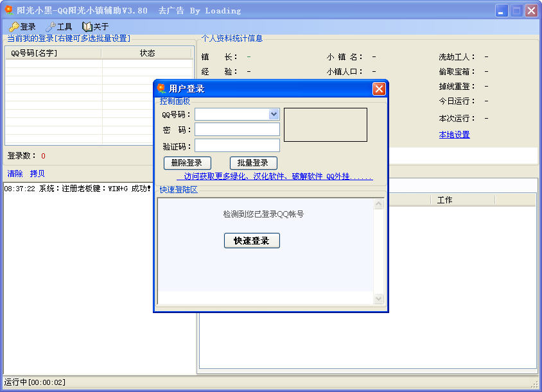This screenshot has height=392, width=542.
Task: Open the 访问获取更多绿化、汉化软件 link
Action: click(x=275, y=176)
